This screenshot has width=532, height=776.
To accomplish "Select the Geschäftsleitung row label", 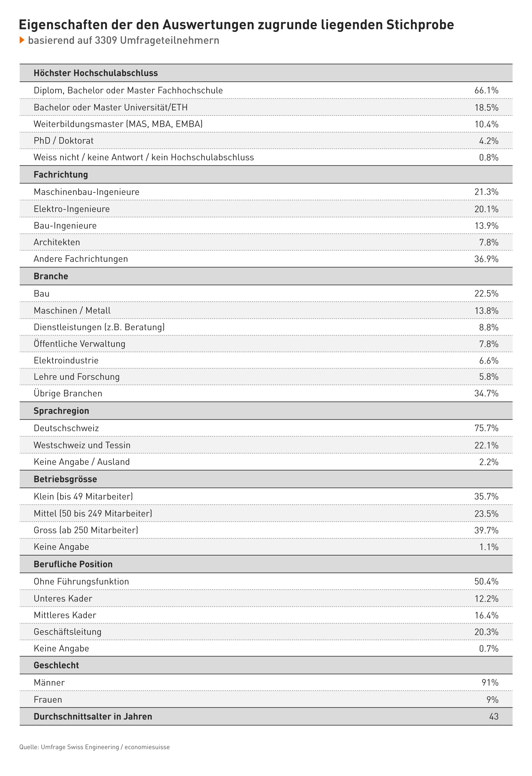I will coord(67,632).
